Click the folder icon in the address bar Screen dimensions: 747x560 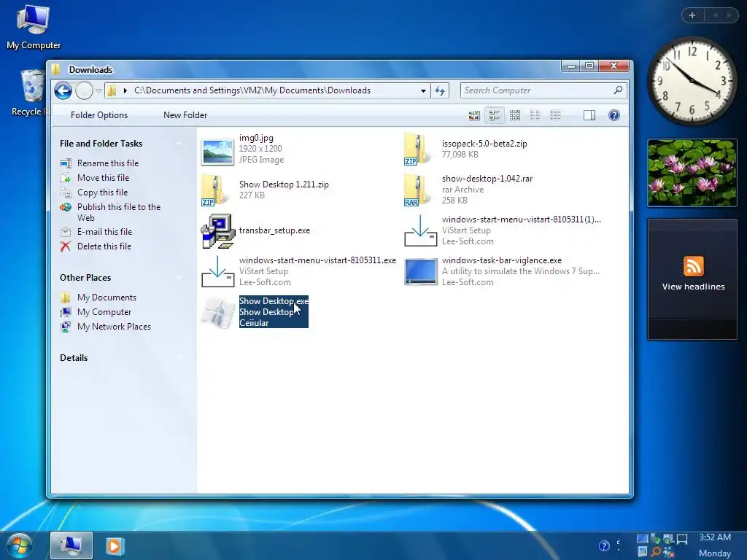[112, 90]
